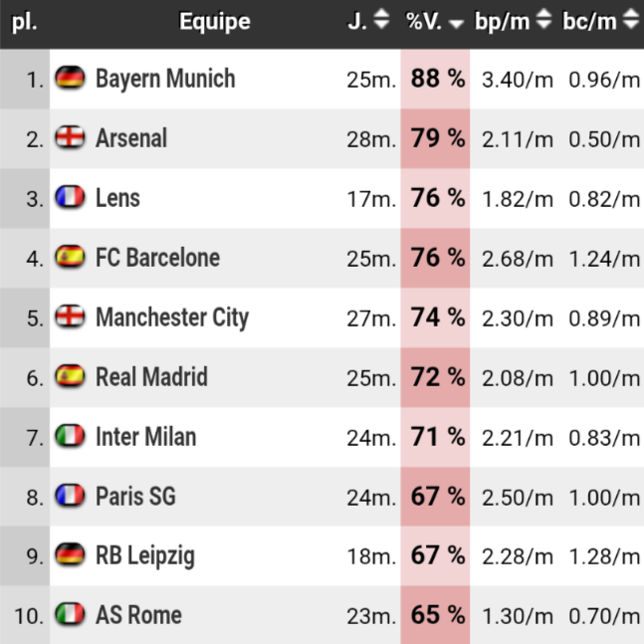644x644 pixels.
Task: Open the Bayern Munich team link
Action: [x=165, y=79]
